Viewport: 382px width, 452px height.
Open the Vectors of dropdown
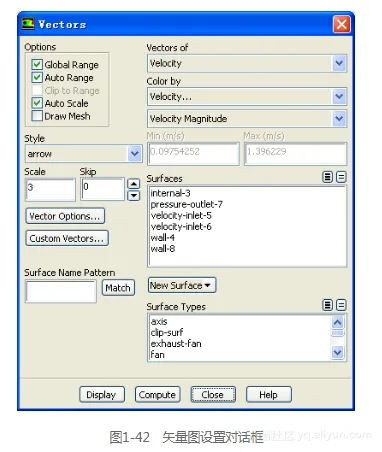(247, 63)
